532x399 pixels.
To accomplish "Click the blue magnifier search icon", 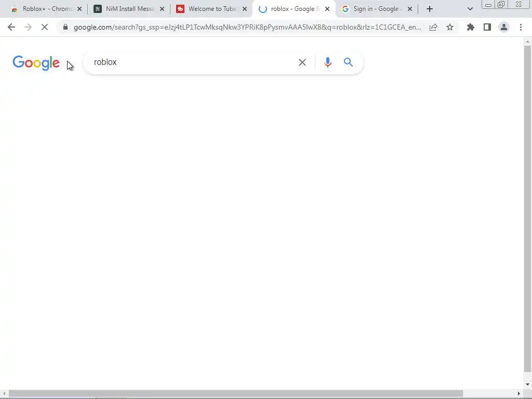I will (x=348, y=62).
